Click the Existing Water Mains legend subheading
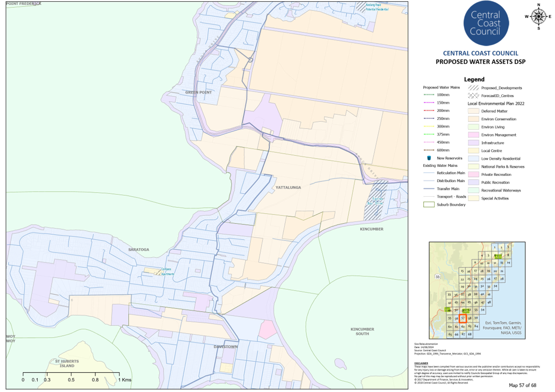 pyautogui.click(x=441, y=166)
